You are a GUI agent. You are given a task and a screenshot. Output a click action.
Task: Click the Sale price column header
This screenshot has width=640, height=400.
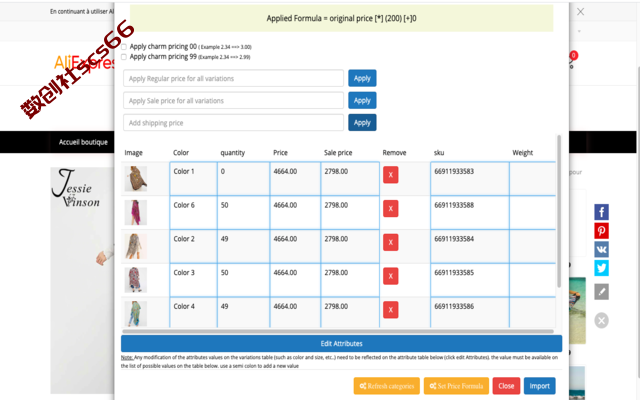click(338, 153)
